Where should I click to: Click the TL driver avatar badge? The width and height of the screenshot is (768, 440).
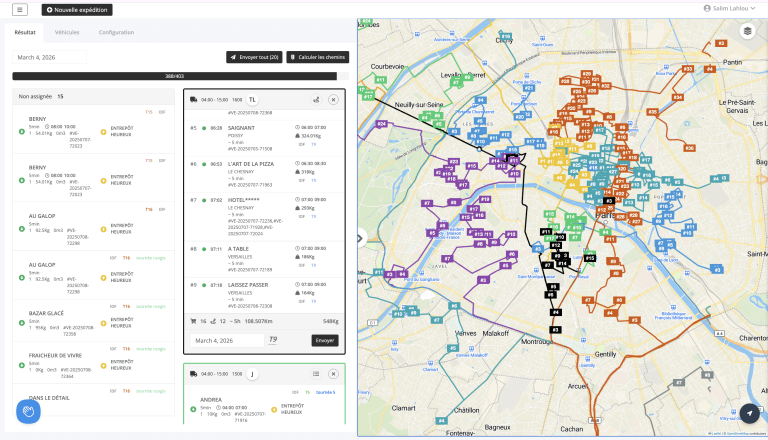pyautogui.click(x=253, y=99)
